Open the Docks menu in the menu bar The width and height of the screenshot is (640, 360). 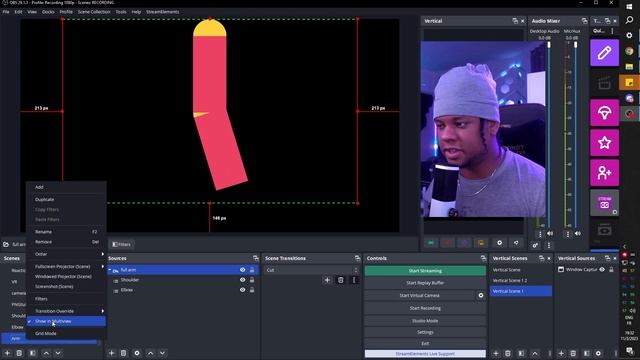click(48, 12)
